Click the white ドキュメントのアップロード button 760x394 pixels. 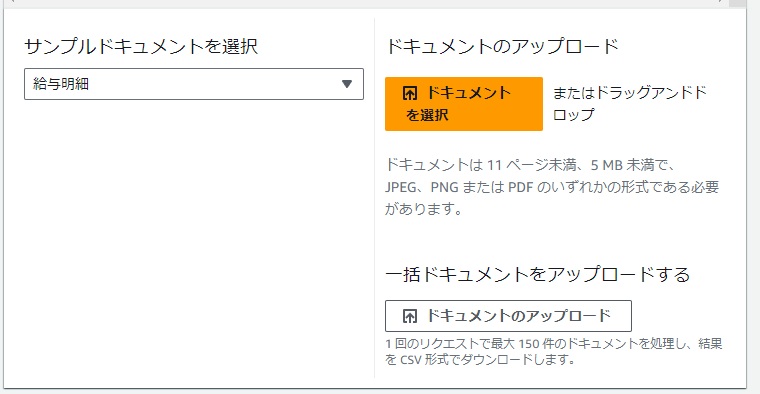pyautogui.click(x=508, y=316)
